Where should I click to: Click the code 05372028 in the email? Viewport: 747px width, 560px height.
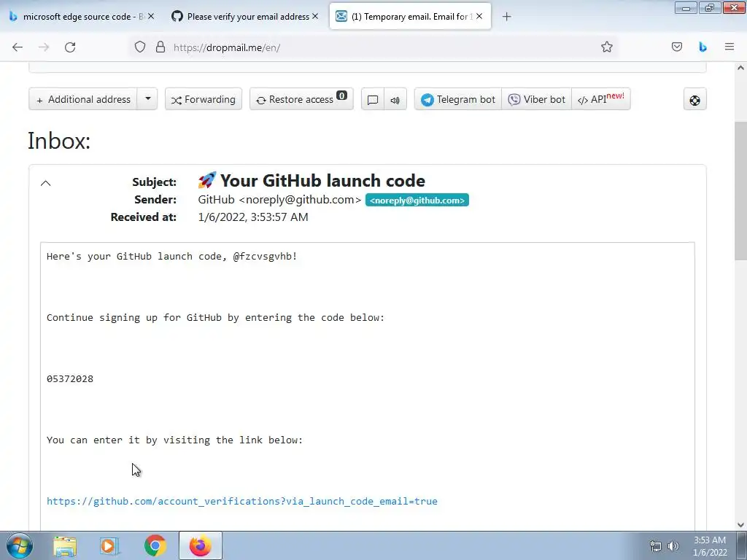tap(70, 378)
